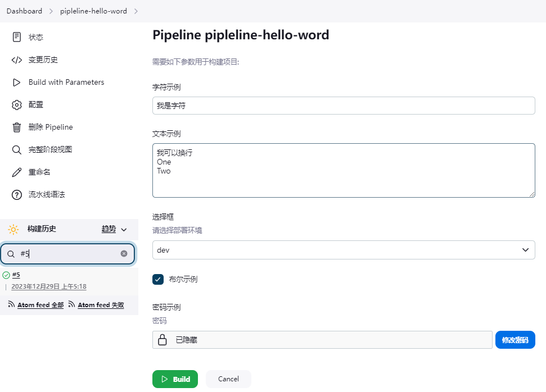The image size is (546, 392).
Task: Uncheck the 布尔示例 checkbox
Action: [x=158, y=279]
